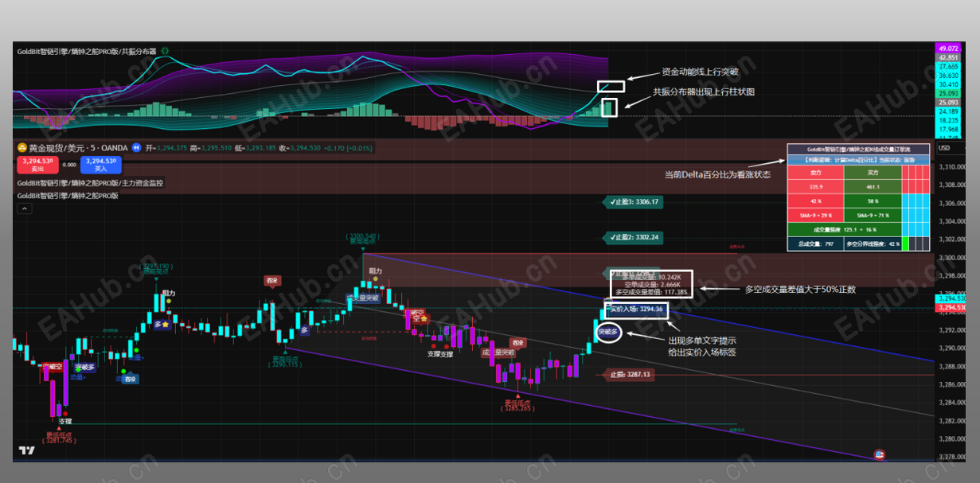Click the 止盈3: 3306.17 label
Screen dimensions: 980x483
633,202
